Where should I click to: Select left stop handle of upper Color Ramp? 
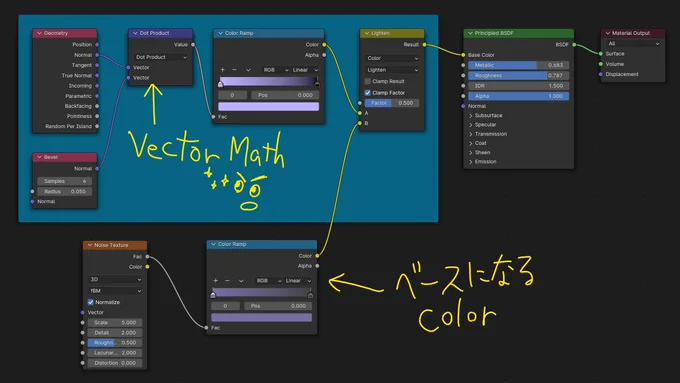pyautogui.click(x=220, y=84)
